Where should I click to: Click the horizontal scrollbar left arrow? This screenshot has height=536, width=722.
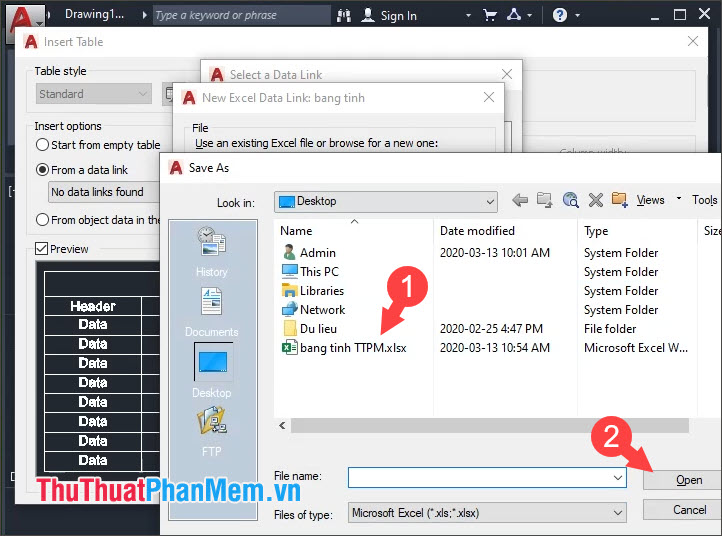tap(282, 425)
